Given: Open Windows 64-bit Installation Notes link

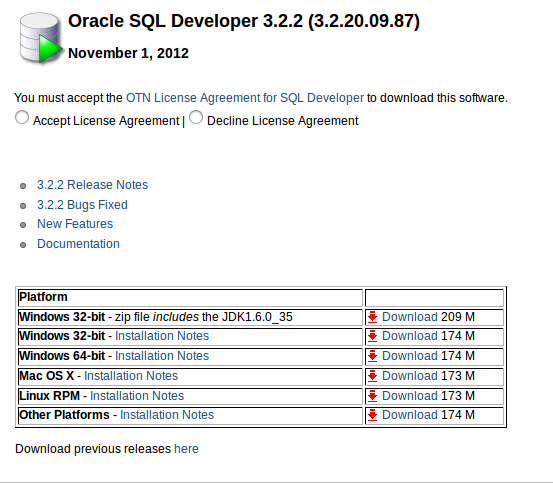Looking at the screenshot, I should point(162,356).
